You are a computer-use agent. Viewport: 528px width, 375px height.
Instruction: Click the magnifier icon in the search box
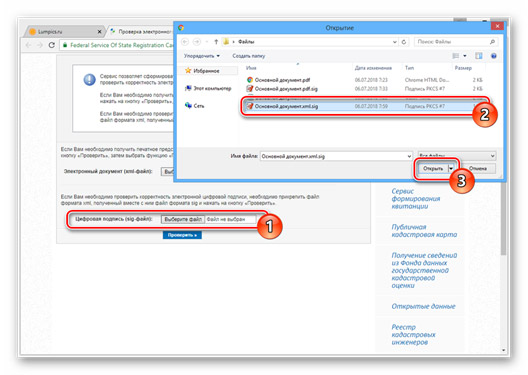(492, 42)
